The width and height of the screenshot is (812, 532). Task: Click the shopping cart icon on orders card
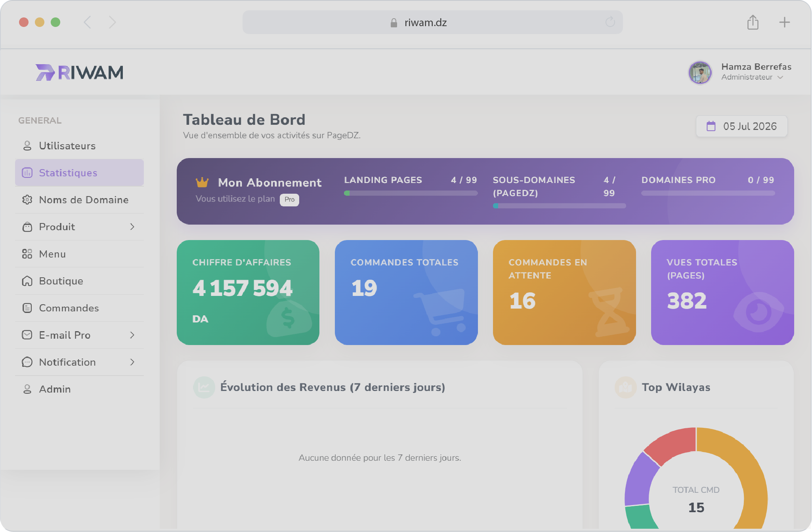[441, 312]
